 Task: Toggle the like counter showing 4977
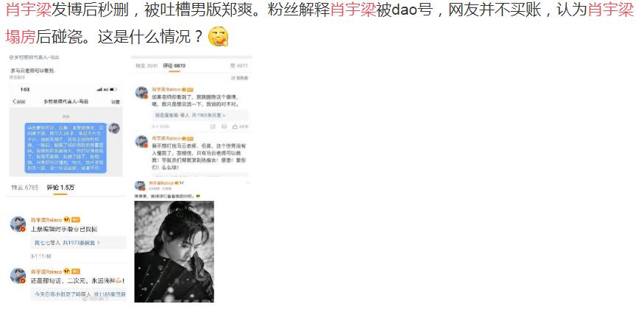(x=238, y=66)
